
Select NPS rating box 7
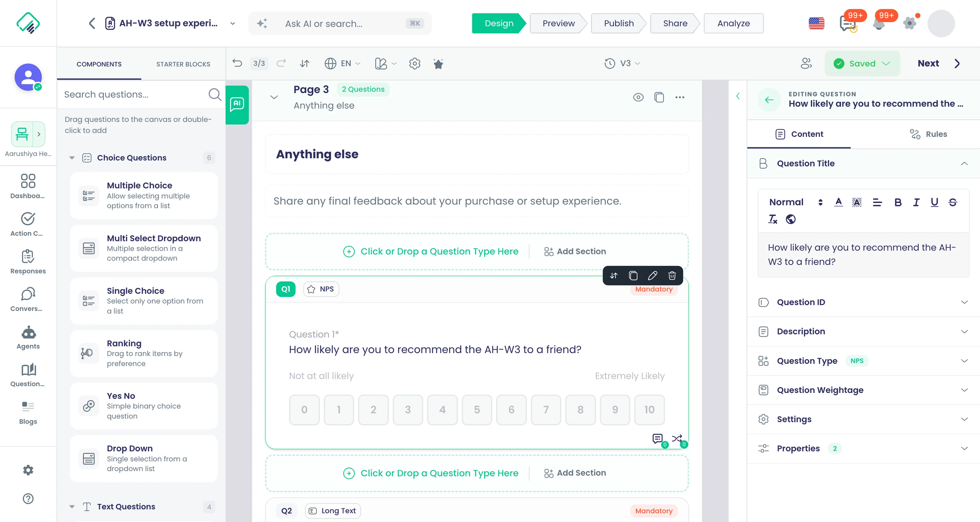[546, 410]
